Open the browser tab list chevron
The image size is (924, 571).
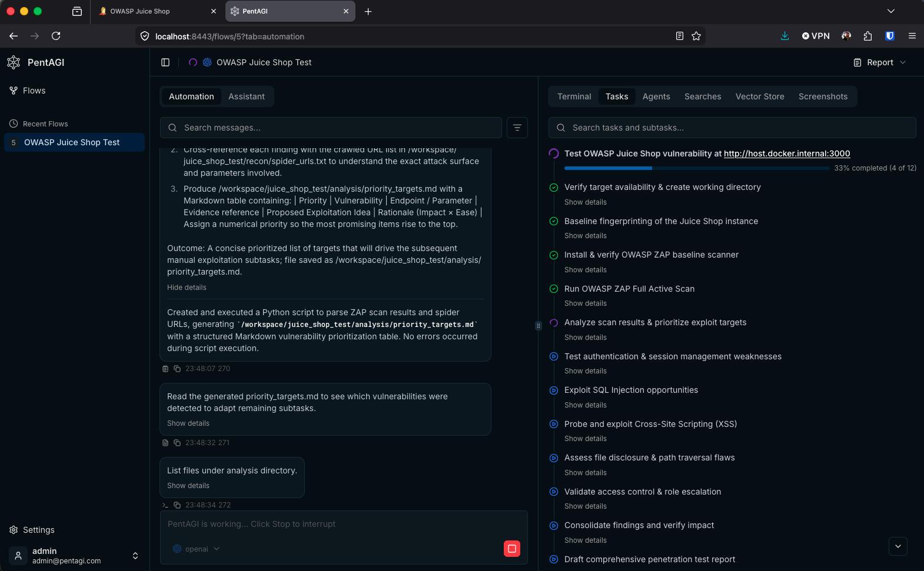[891, 11]
